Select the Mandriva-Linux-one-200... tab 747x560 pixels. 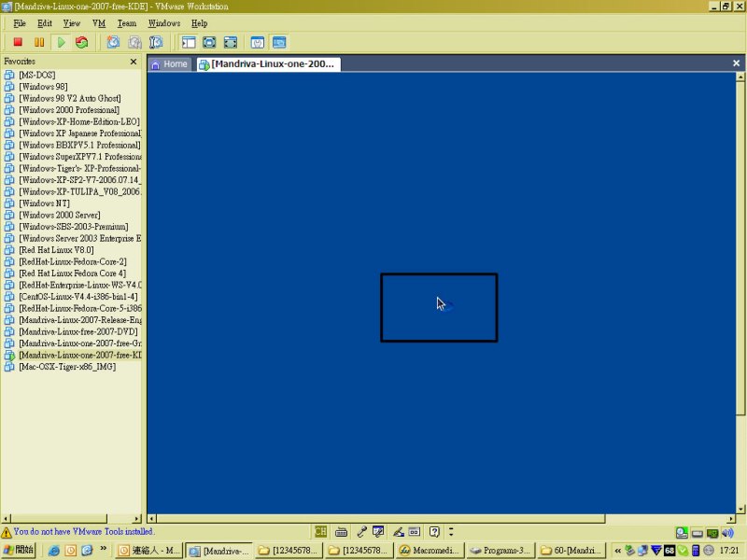click(x=269, y=64)
